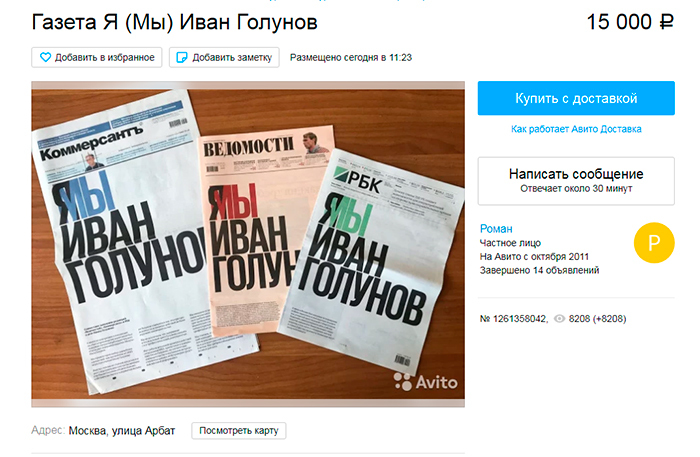This screenshot has height=457, width=700.
Task: Click the heart icon to favorite the listing
Action: [x=45, y=57]
